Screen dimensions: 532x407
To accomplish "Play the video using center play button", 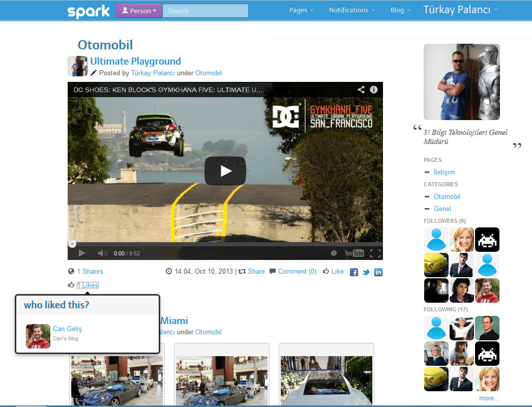I will [225, 171].
